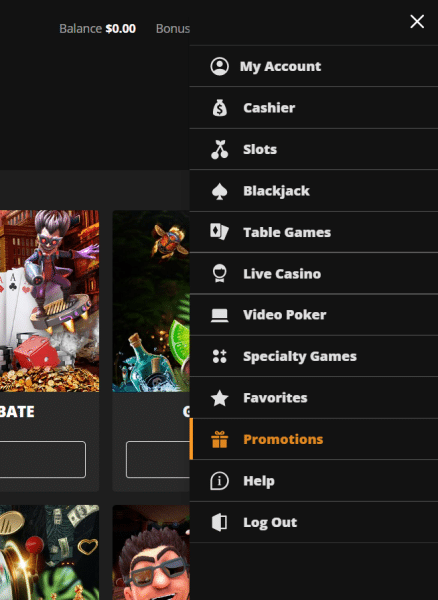The image size is (438, 600).
Task: Click the Favorites star icon
Action: [x=220, y=398]
